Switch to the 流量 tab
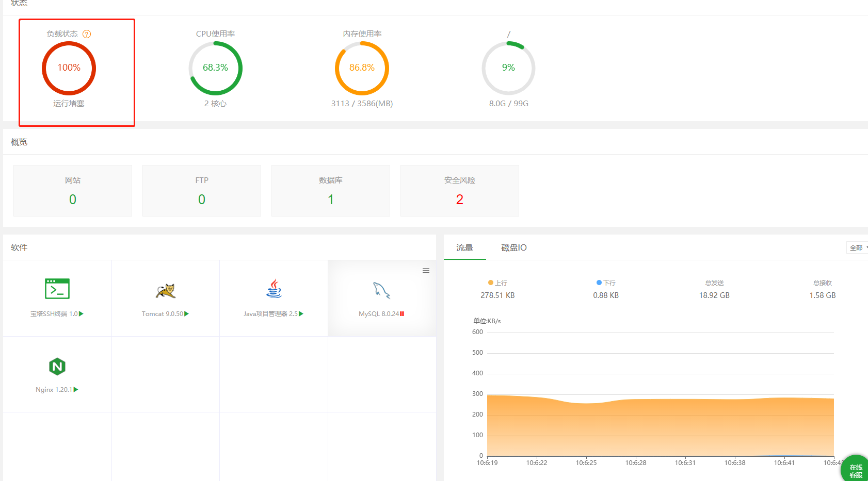The height and width of the screenshot is (481, 868). [x=464, y=248]
